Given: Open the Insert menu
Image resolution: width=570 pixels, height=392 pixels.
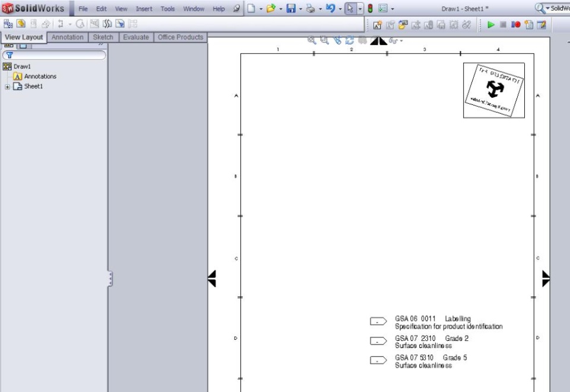Looking at the screenshot, I should coord(144,9).
